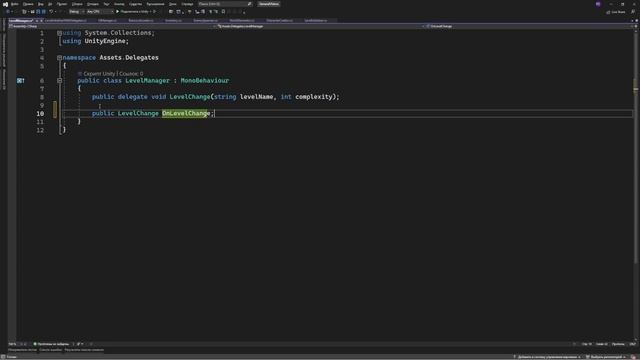Open the Проект menu
The height and width of the screenshot is (360, 640).
click(x=62, y=4)
